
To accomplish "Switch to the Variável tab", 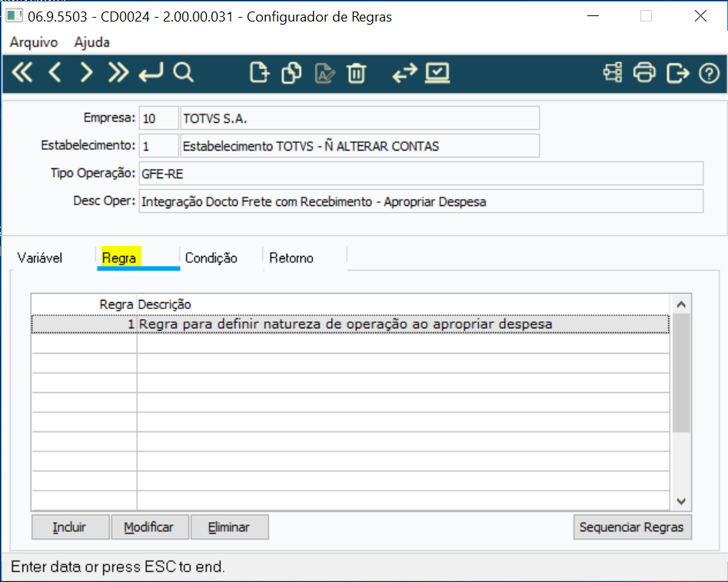I will click(x=39, y=258).
